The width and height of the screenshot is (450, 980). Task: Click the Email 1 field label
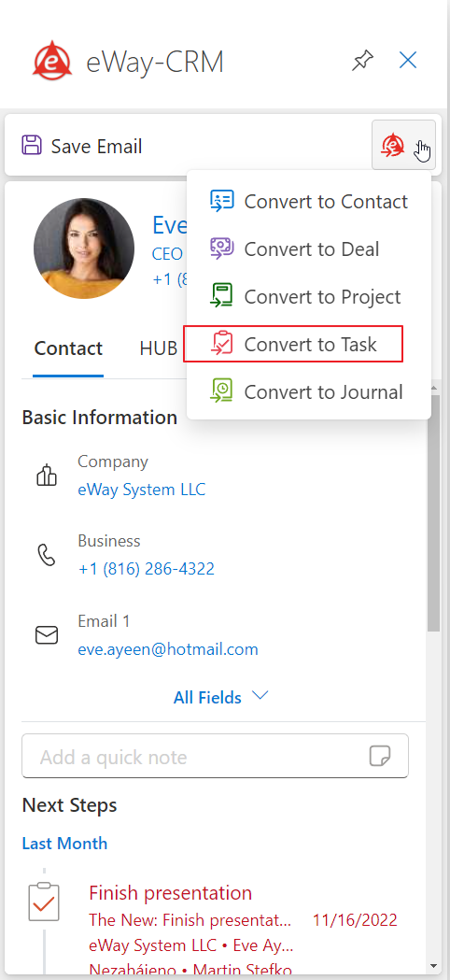(x=104, y=621)
